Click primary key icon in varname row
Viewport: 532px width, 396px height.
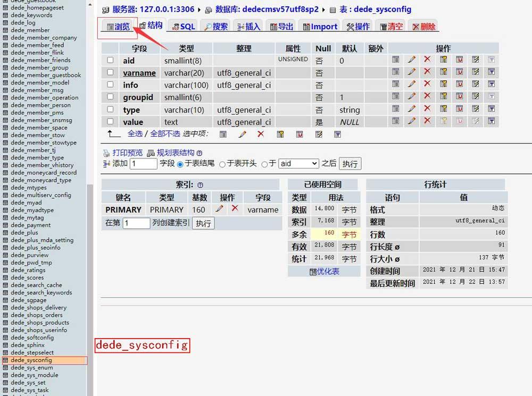click(x=444, y=72)
